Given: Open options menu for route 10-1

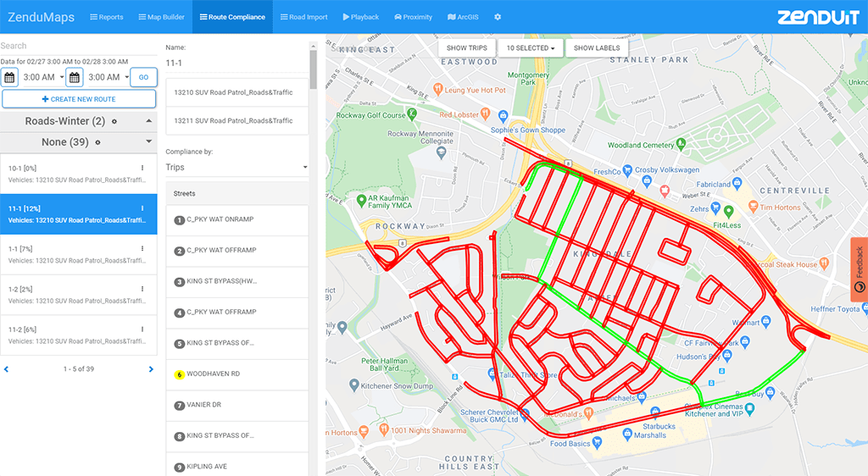Looking at the screenshot, I should tap(142, 168).
